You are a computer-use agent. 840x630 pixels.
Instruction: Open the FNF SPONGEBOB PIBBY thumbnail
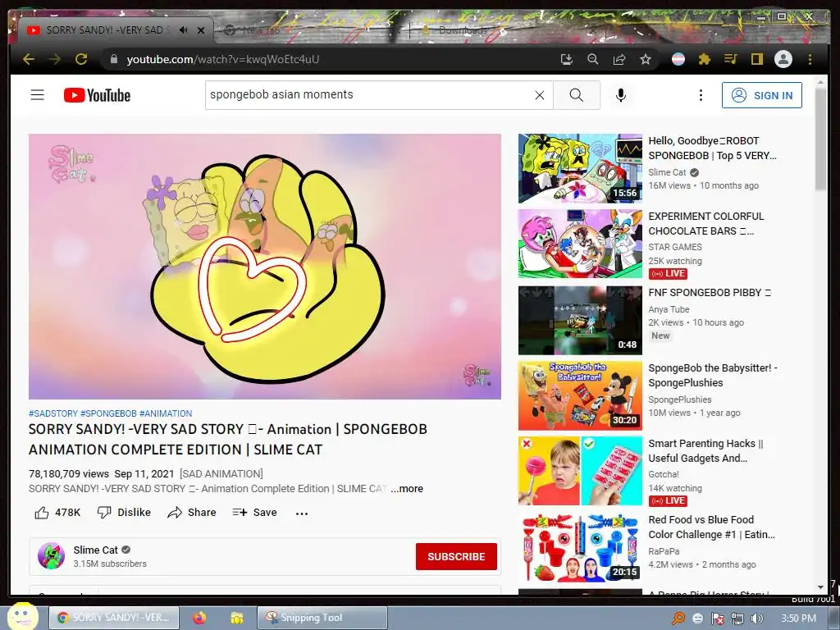[580, 321]
